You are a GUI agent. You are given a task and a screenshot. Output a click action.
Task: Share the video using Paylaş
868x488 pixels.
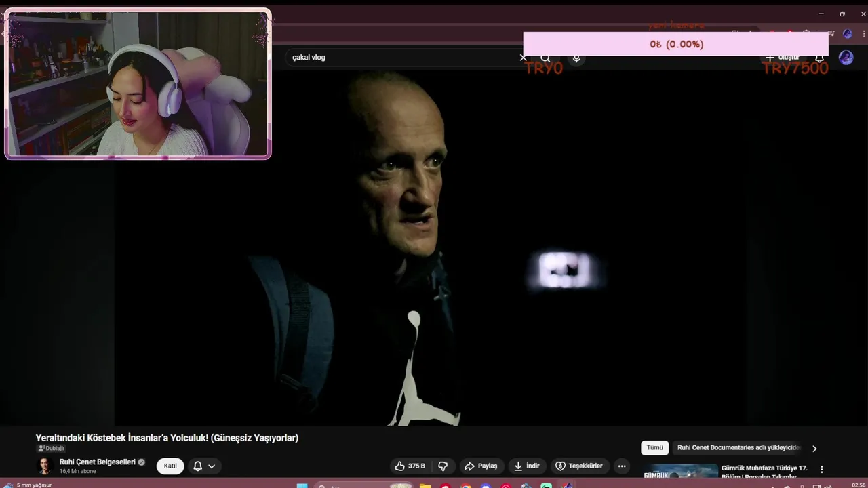(481, 466)
